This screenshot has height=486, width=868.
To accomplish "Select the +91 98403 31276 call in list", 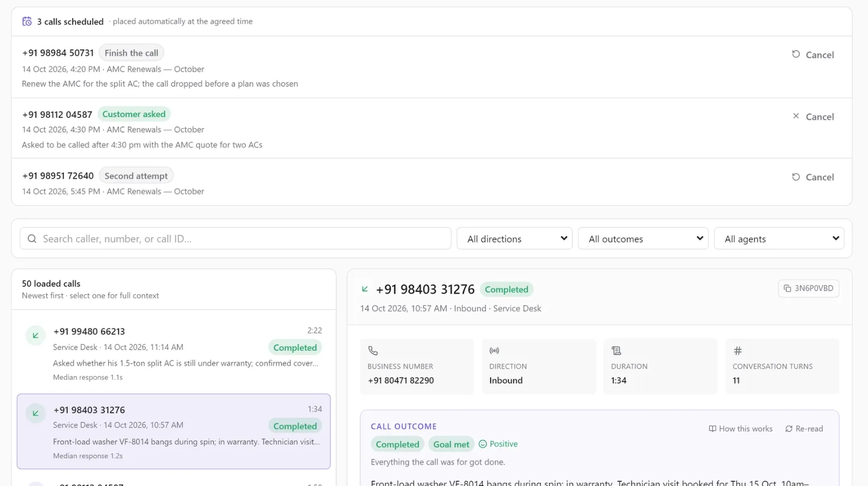I will [x=174, y=431].
